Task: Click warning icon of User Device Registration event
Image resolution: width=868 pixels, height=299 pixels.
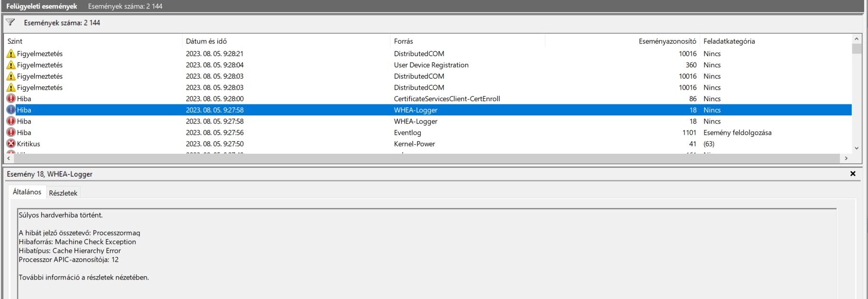Action: [11, 65]
